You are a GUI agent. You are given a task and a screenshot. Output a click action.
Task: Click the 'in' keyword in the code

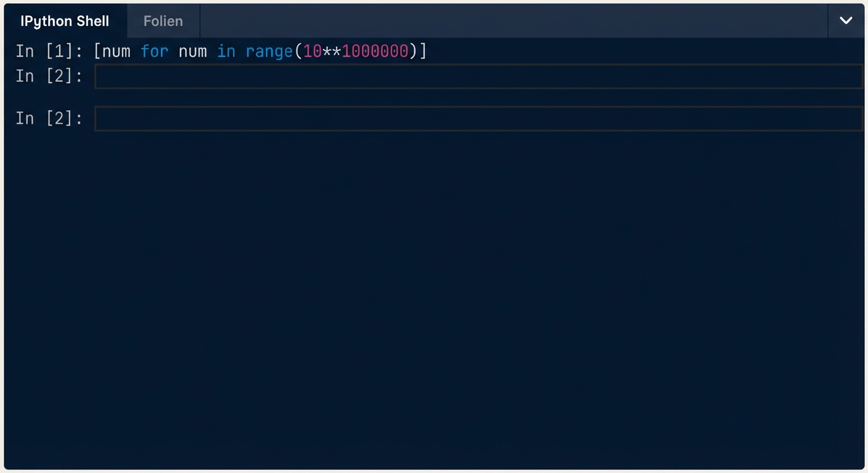pos(226,51)
